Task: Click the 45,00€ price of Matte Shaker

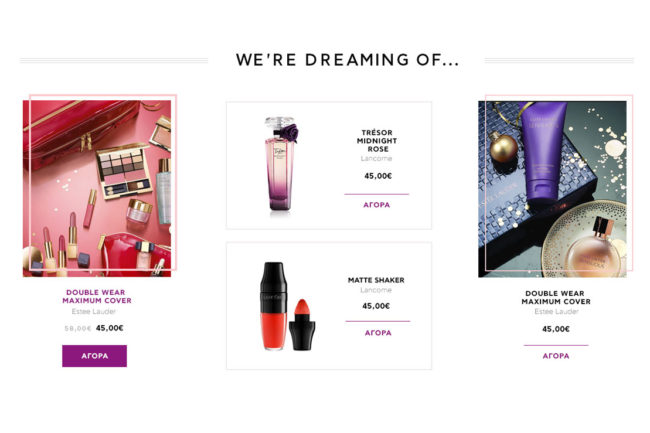Action: pos(376,306)
